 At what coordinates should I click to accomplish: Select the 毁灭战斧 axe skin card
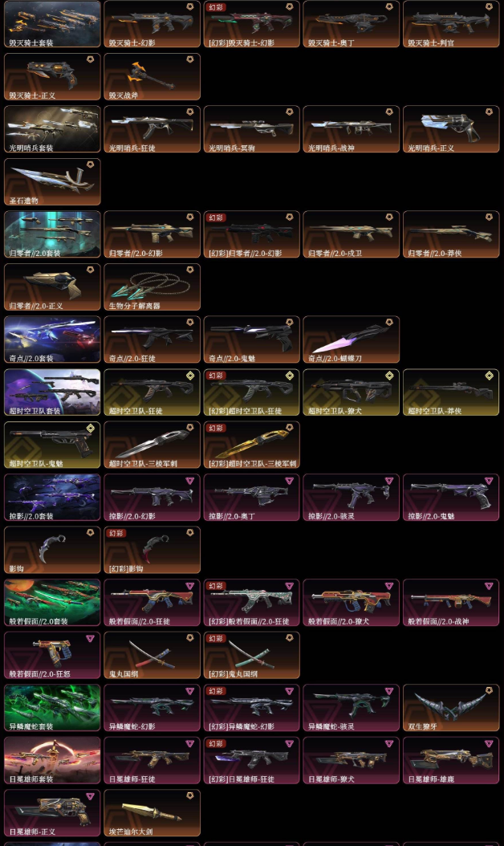click(152, 76)
